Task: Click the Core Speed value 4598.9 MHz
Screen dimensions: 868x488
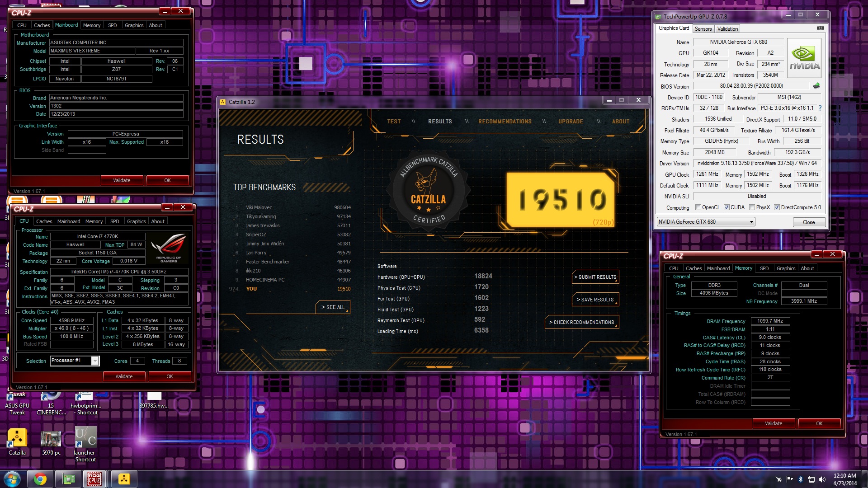Action: (x=71, y=320)
